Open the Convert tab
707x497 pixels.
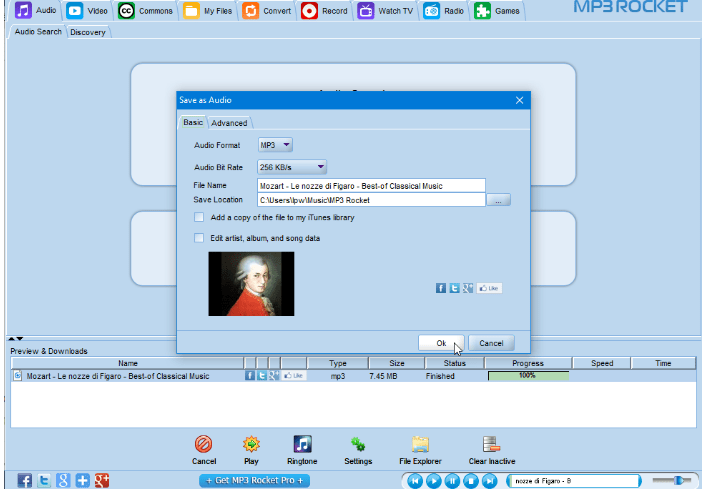coord(266,11)
